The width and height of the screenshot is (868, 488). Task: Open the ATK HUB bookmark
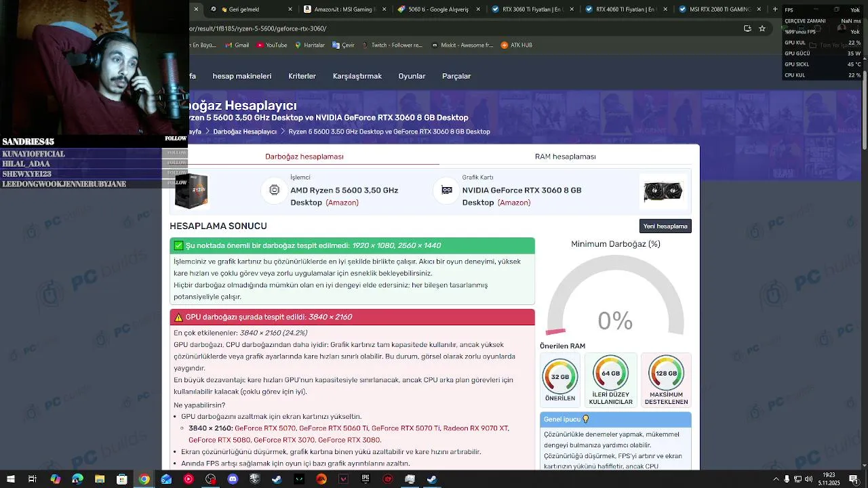516,45
